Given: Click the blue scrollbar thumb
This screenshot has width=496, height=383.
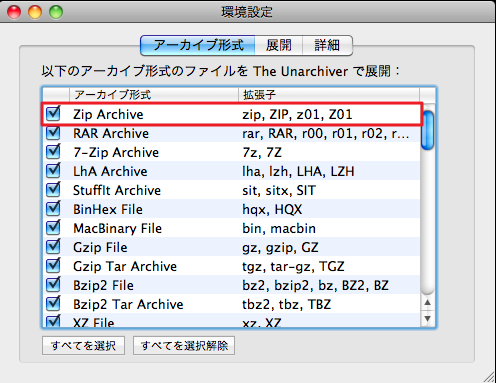Looking at the screenshot, I should (x=428, y=130).
